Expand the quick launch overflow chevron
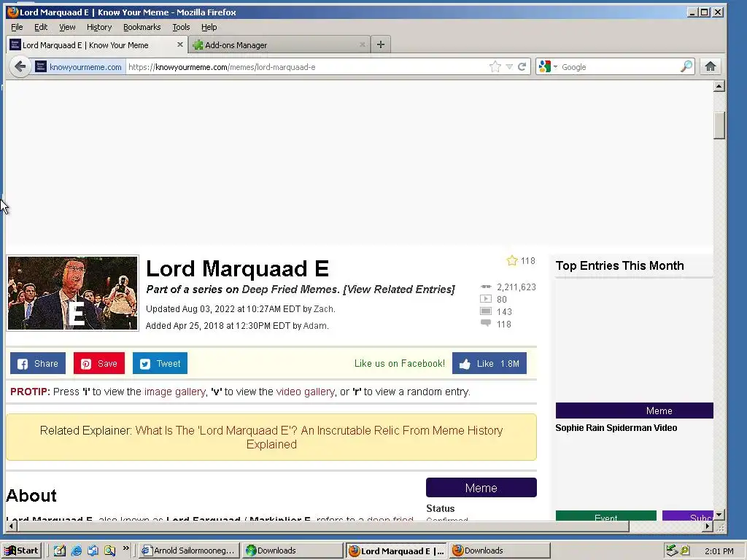The height and width of the screenshot is (560, 747). click(x=125, y=548)
